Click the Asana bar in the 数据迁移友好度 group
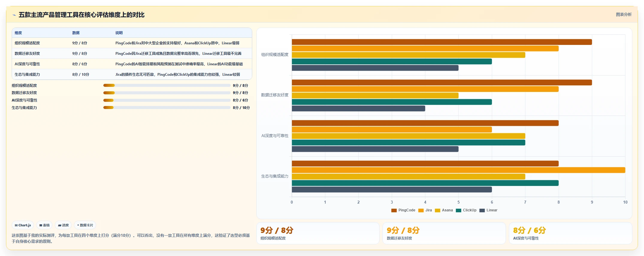Screen dimensions: 644x256 [x=375, y=96]
